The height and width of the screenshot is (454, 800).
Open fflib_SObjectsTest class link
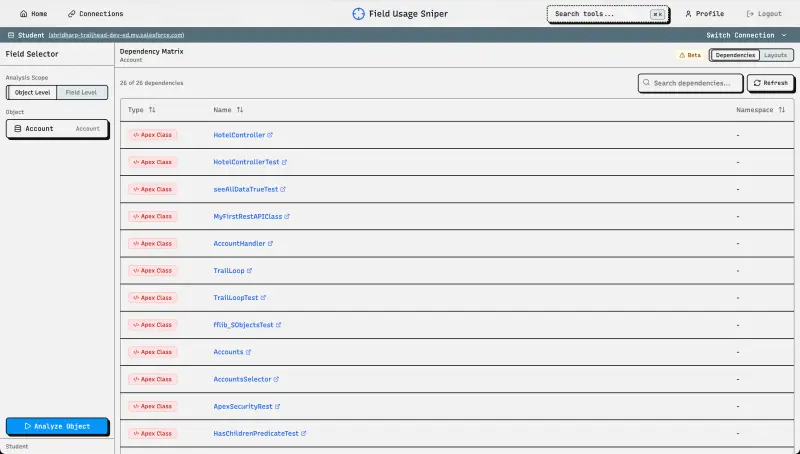(x=243, y=325)
